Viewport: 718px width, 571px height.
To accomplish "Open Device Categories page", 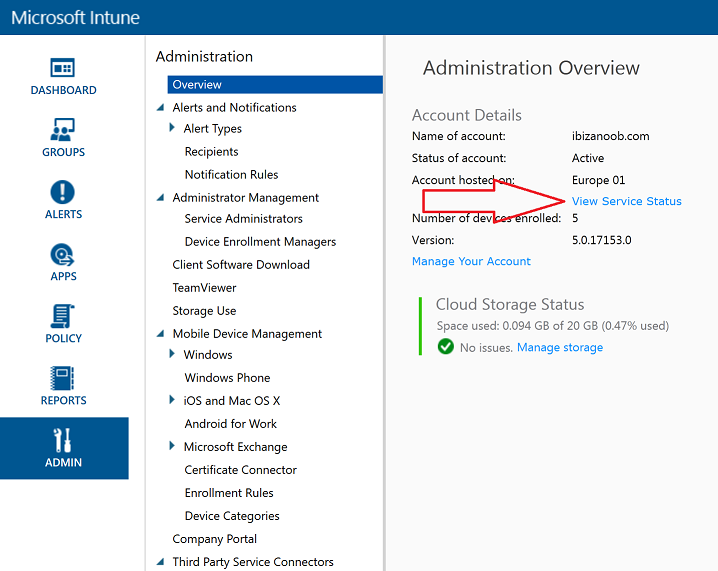I will pos(232,516).
